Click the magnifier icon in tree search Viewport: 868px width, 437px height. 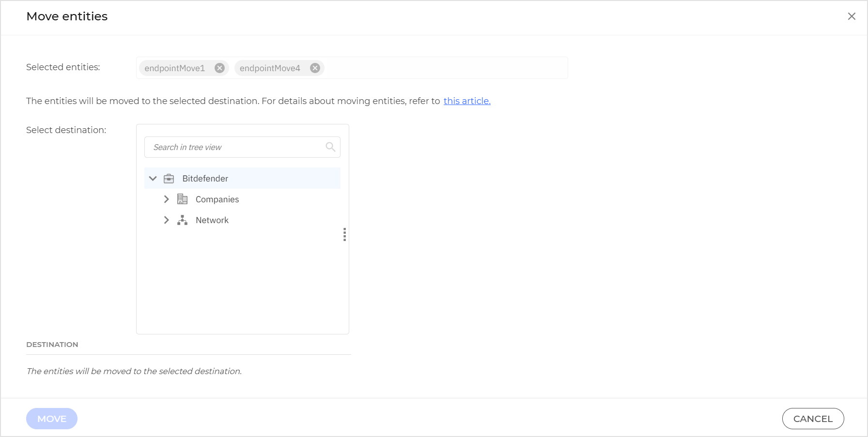tap(330, 147)
